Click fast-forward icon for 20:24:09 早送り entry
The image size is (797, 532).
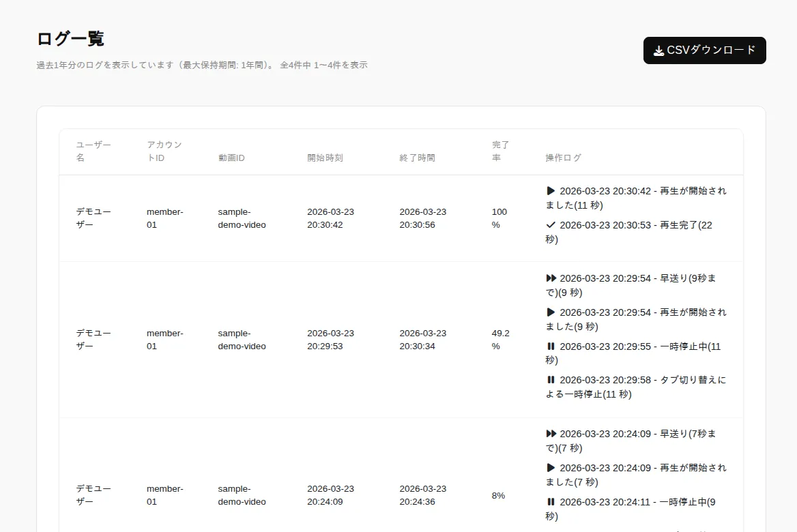pos(551,433)
